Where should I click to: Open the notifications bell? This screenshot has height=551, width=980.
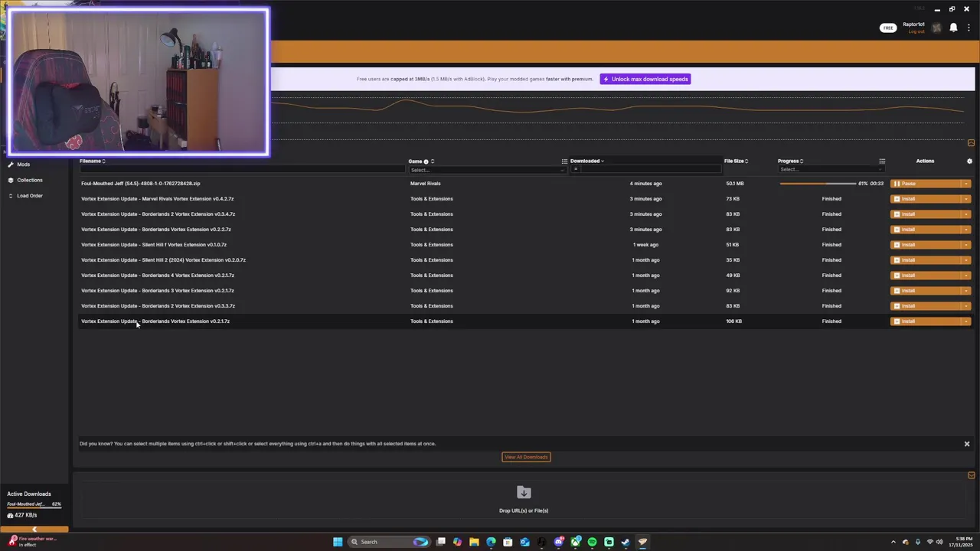coord(953,28)
